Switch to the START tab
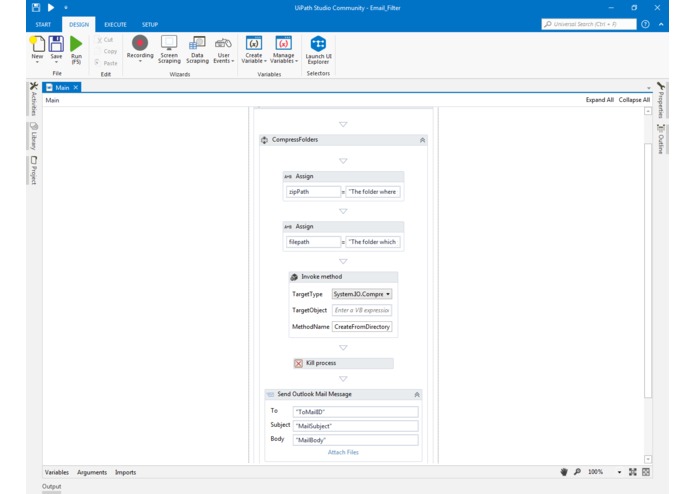The height and width of the screenshot is (494, 695). point(43,24)
